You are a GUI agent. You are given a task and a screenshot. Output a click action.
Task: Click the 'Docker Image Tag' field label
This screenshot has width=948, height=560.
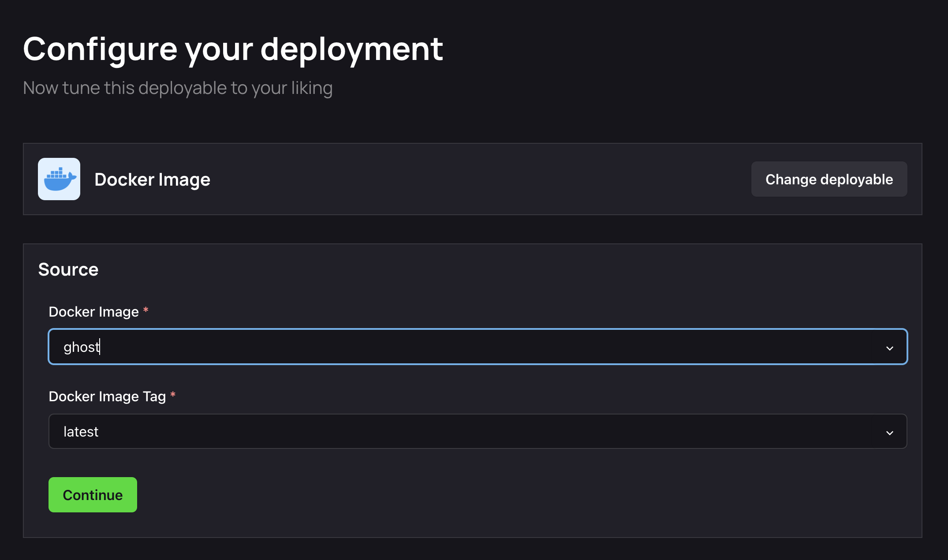[107, 396]
